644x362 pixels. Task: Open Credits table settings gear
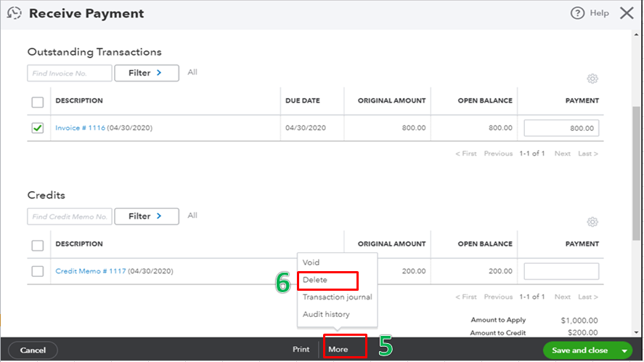(x=592, y=222)
